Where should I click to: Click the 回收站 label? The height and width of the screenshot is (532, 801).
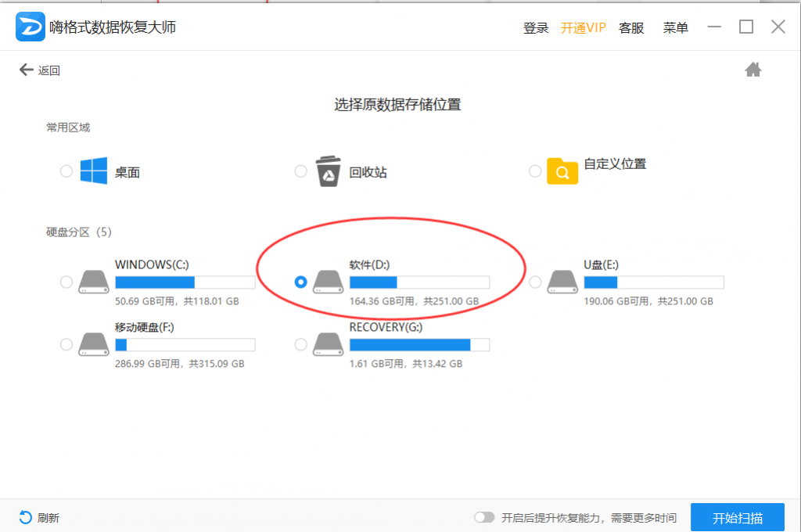click(368, 173)
